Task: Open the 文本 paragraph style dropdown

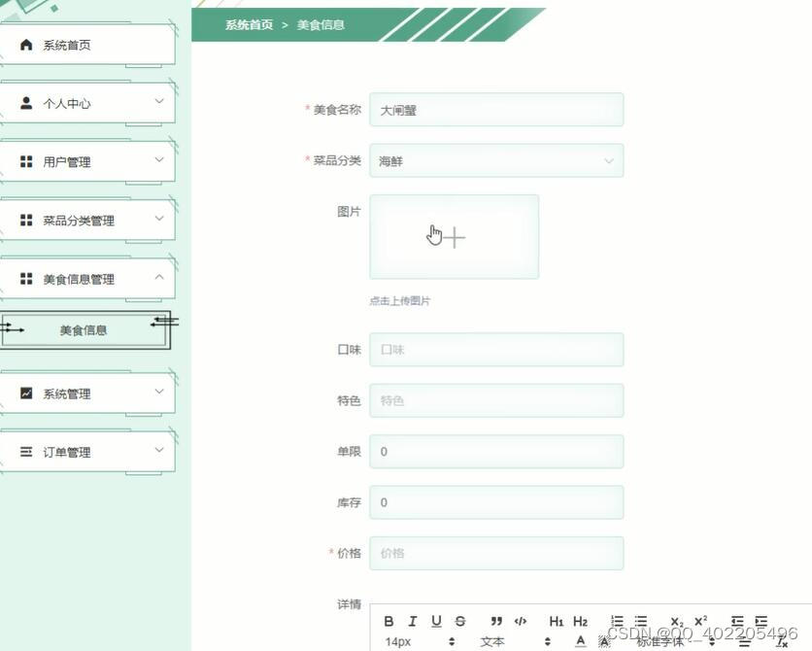Action: (515, 641)
